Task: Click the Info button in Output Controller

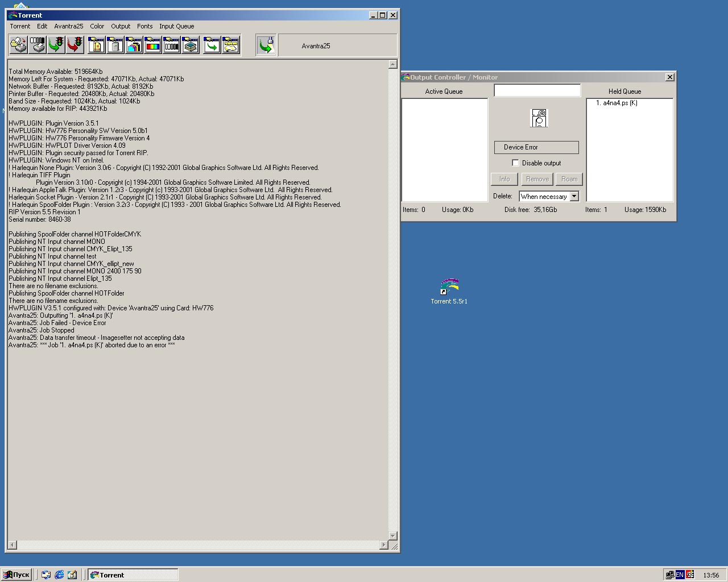Action: click(x=504, y=179)
